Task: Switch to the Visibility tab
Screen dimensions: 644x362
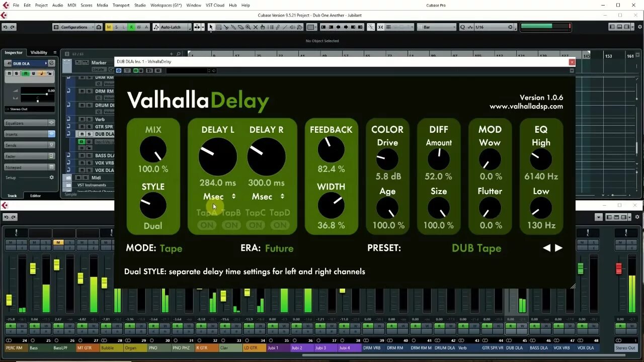Action: (39, 52)
